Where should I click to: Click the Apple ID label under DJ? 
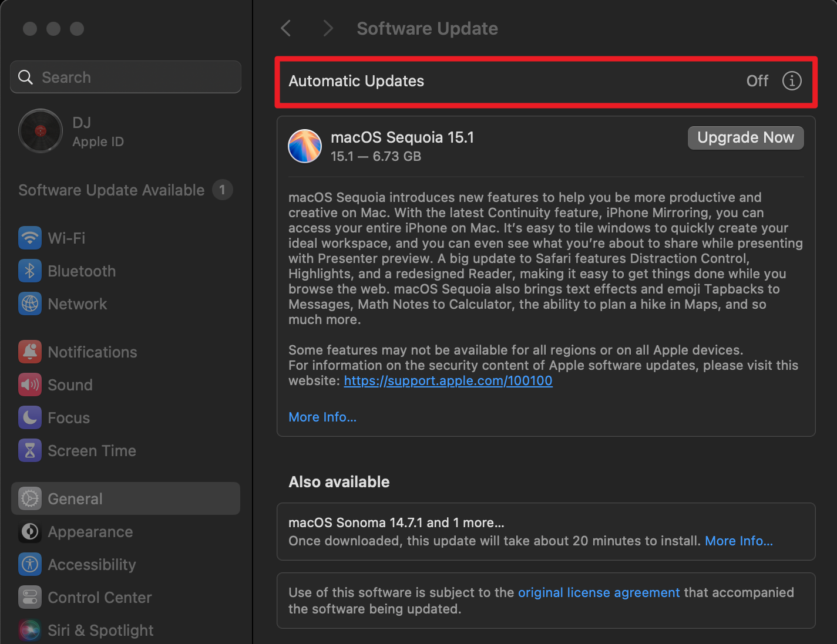[x=98, y=141]
